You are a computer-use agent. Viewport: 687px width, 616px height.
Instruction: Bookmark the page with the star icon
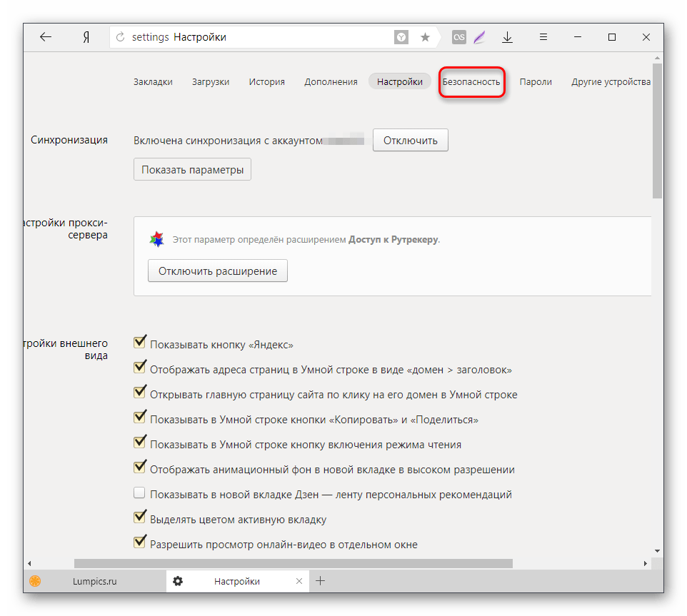(425, 37)
